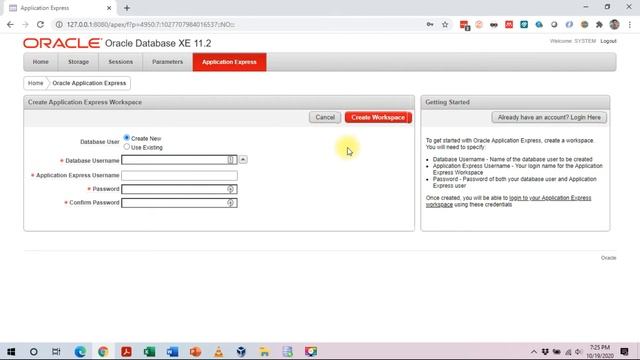Click the Oracle logo
The image size is (640, 360).
click(62, 43)
